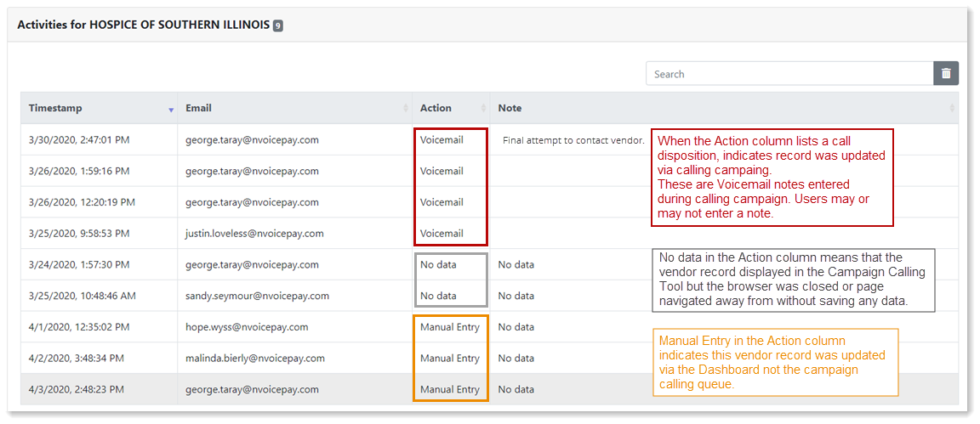Click the activity count badge showing 9

(278, 25)
